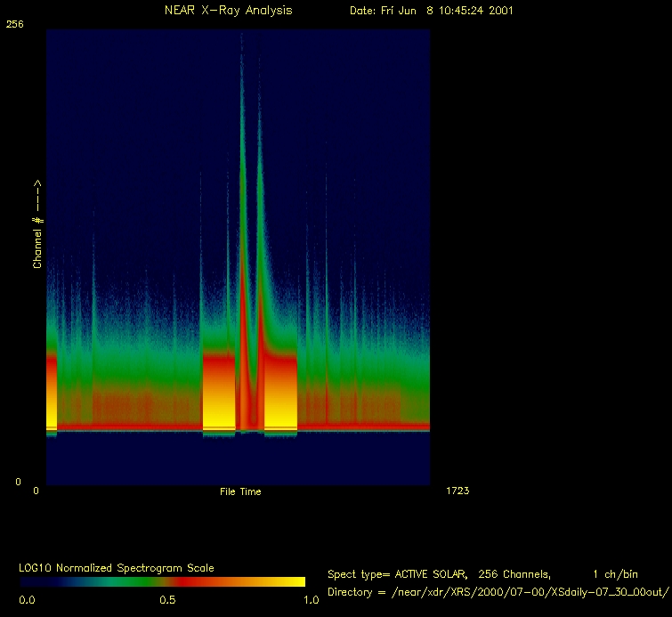Click the dark blue region below the red baseline

pyautogui.click(x=238, y=459)
